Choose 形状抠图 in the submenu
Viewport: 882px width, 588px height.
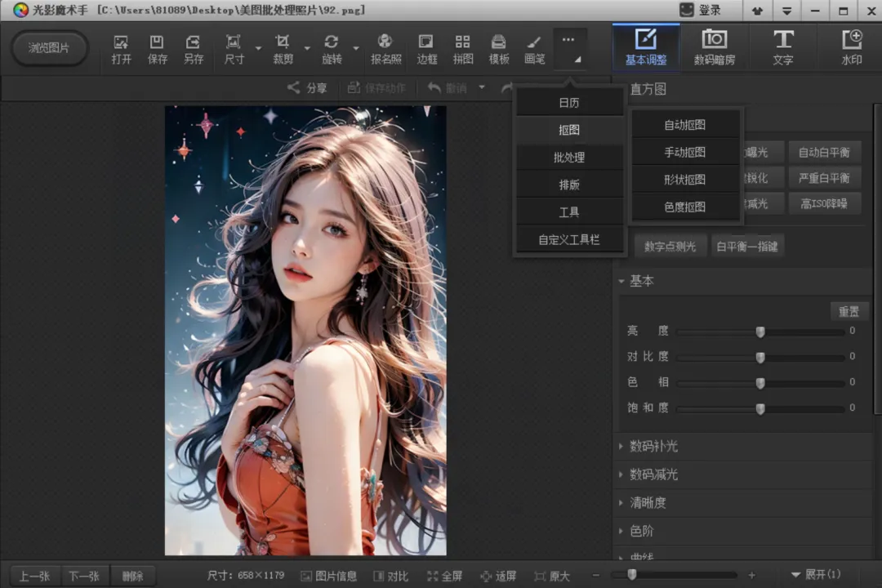(x=685, y=180)
